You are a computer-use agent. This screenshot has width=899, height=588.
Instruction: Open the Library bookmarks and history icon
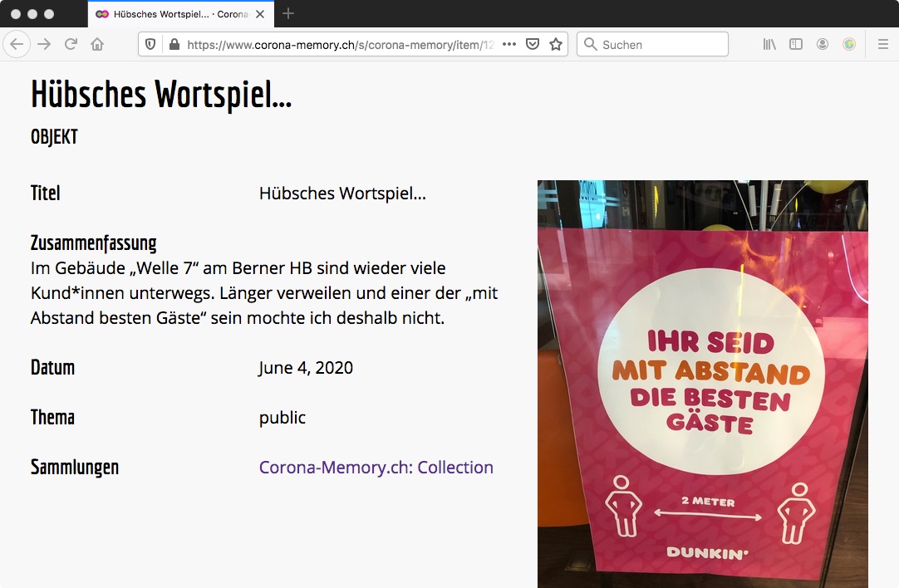[x=769, y=44]
